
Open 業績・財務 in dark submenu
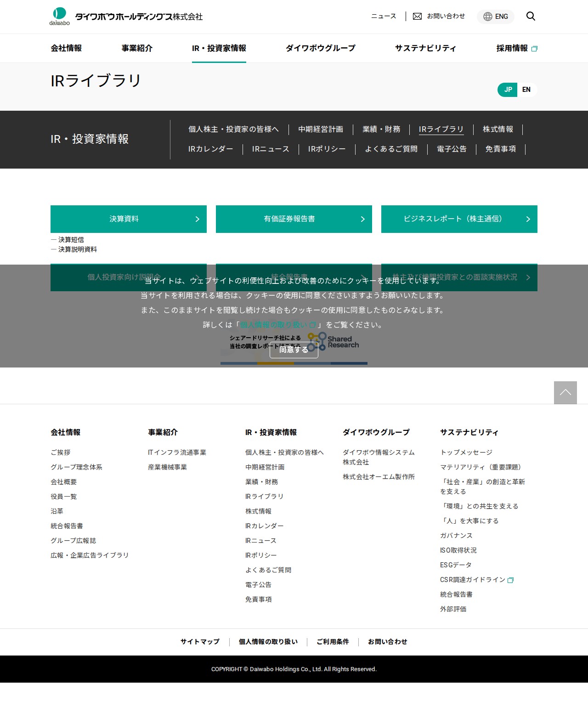(381, 130)
